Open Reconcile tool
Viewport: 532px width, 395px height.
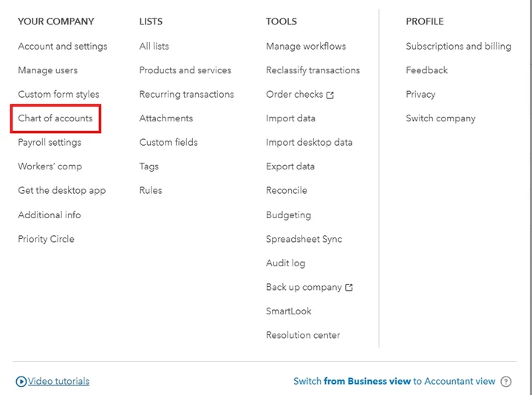pyautogui.click(x=287, y=190)
